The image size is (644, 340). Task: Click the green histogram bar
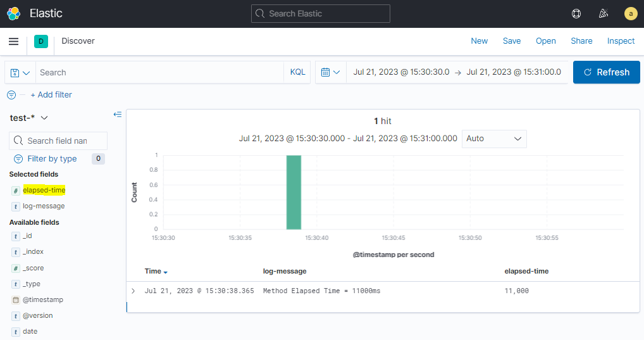pyautogui.click(x=294, y=192)
